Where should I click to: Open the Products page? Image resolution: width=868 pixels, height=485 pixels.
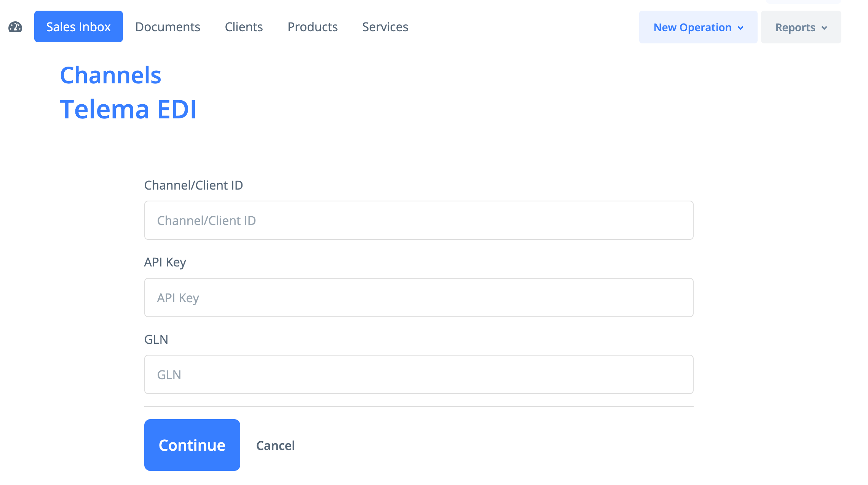pos(313,27)
